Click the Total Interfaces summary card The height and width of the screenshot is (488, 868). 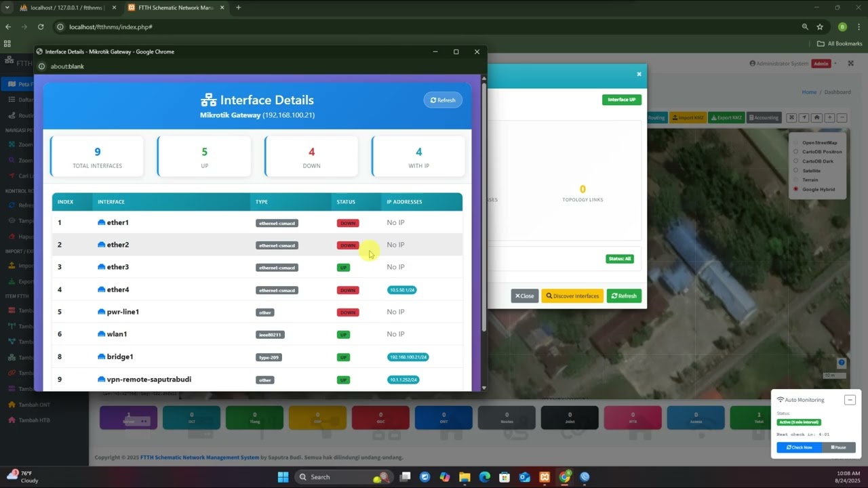[97, 157]
